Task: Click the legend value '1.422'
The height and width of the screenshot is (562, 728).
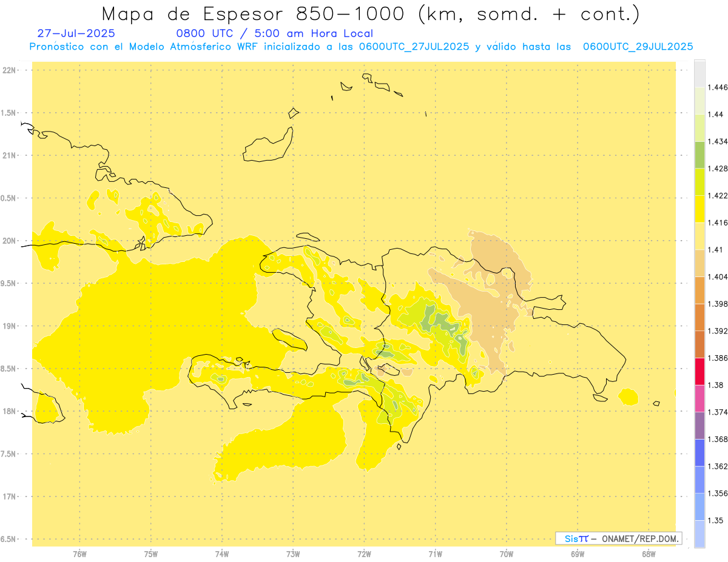Action: tap(717, 195)
